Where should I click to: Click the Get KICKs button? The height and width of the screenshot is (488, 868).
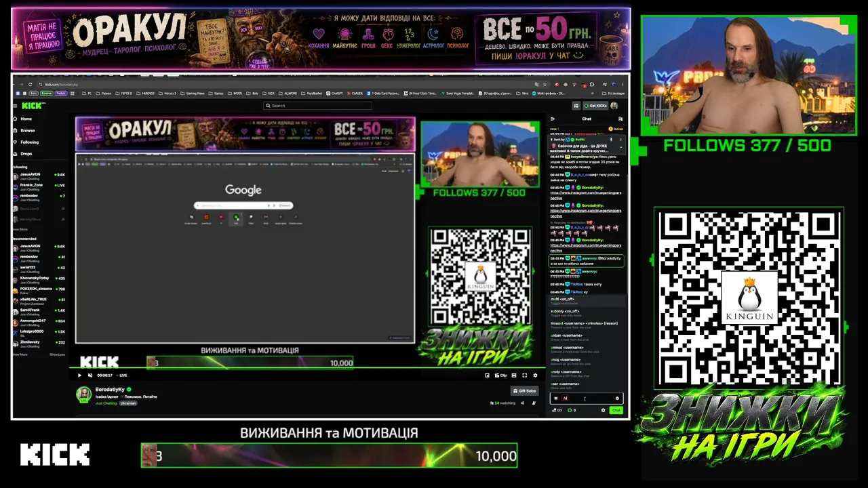click(595, 106)
